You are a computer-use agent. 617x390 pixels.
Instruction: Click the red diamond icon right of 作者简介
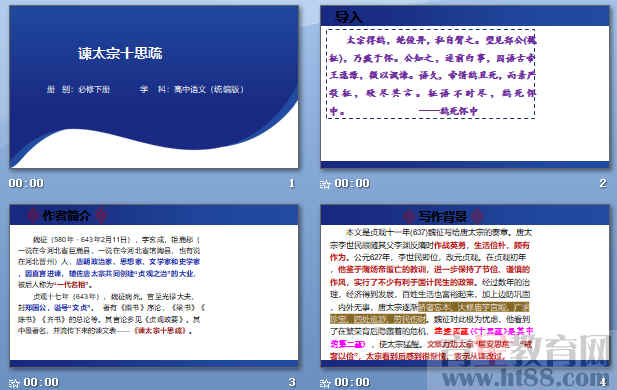click(x=102, y=215)
